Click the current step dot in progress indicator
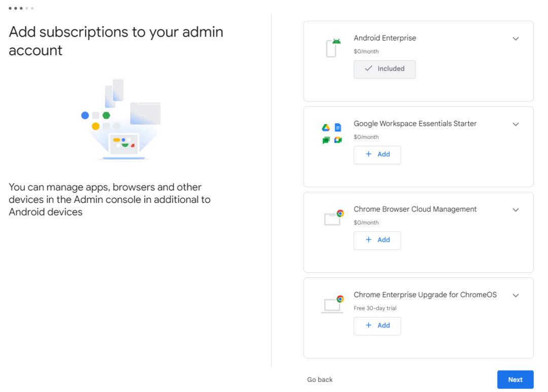548x392 pixels. pyautogui.click(x=21, y=8)
